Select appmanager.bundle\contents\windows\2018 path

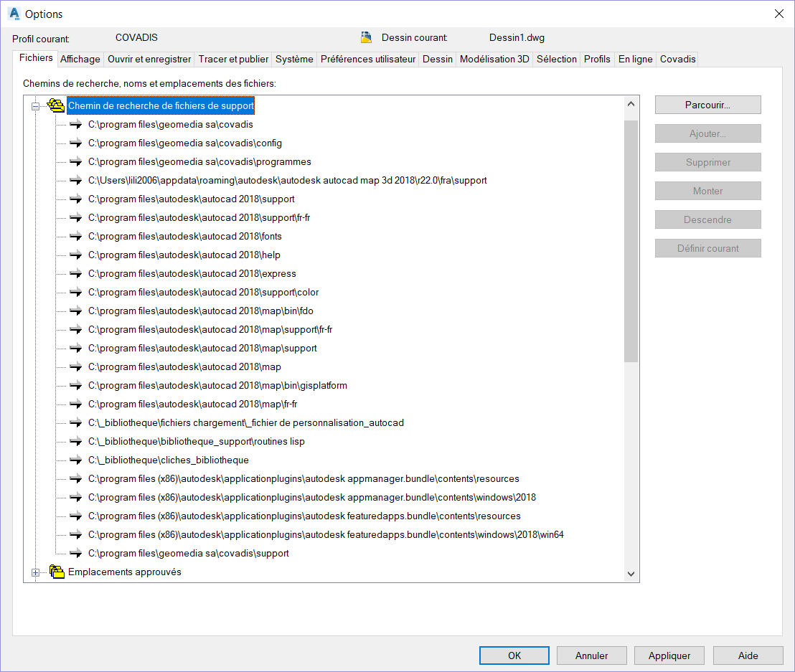tap(312, 498)
